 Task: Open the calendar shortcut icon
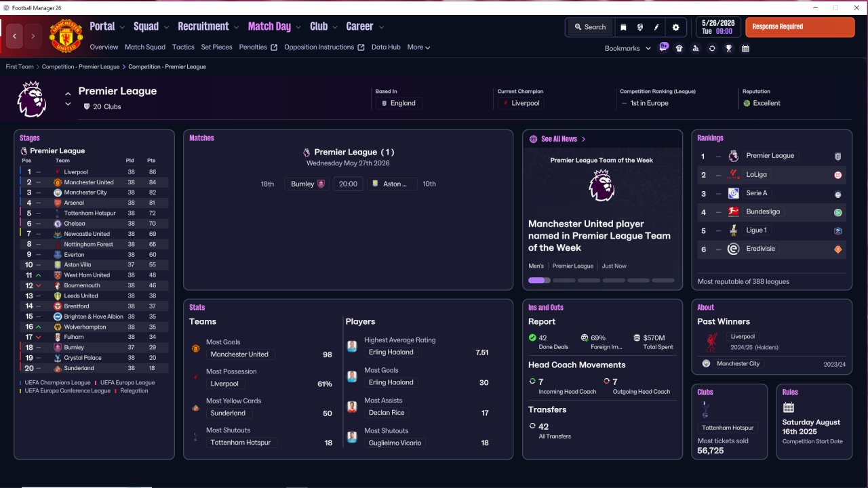745,48
